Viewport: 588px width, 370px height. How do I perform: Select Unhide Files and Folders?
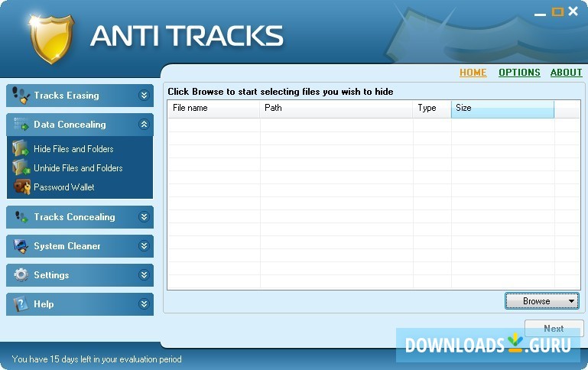tap(78, 168)
